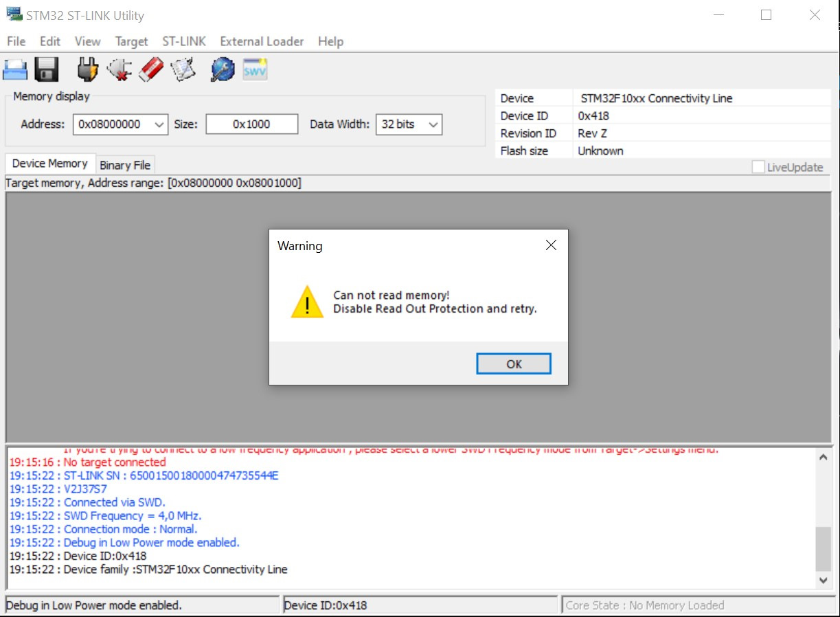
Task: Click log line Connected via SWD
Action: (x=87, y=502)
